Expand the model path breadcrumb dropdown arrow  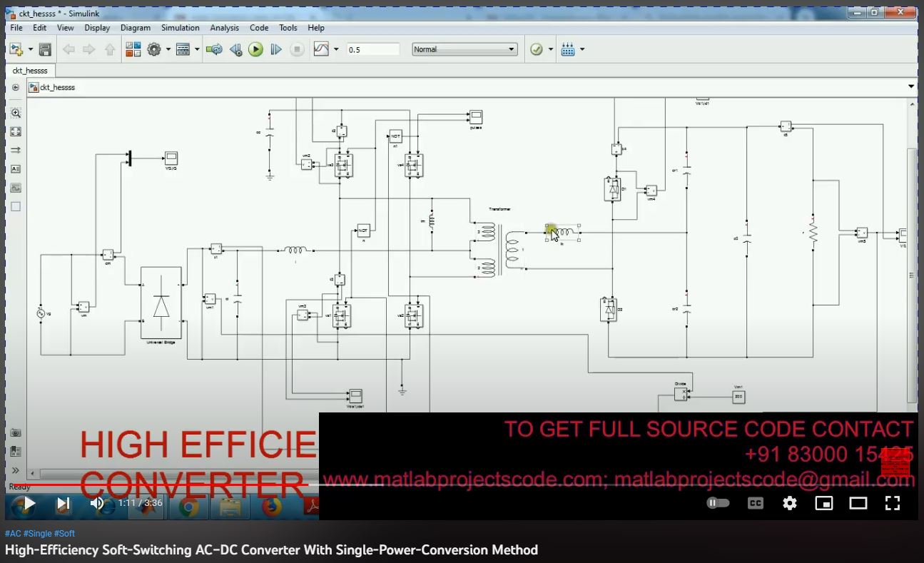click(910, 87)
